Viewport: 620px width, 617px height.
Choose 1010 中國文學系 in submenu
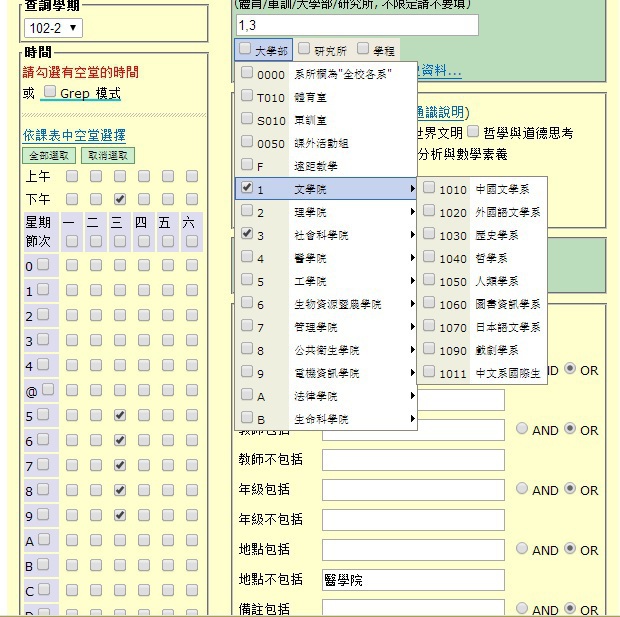coord(482,189)
